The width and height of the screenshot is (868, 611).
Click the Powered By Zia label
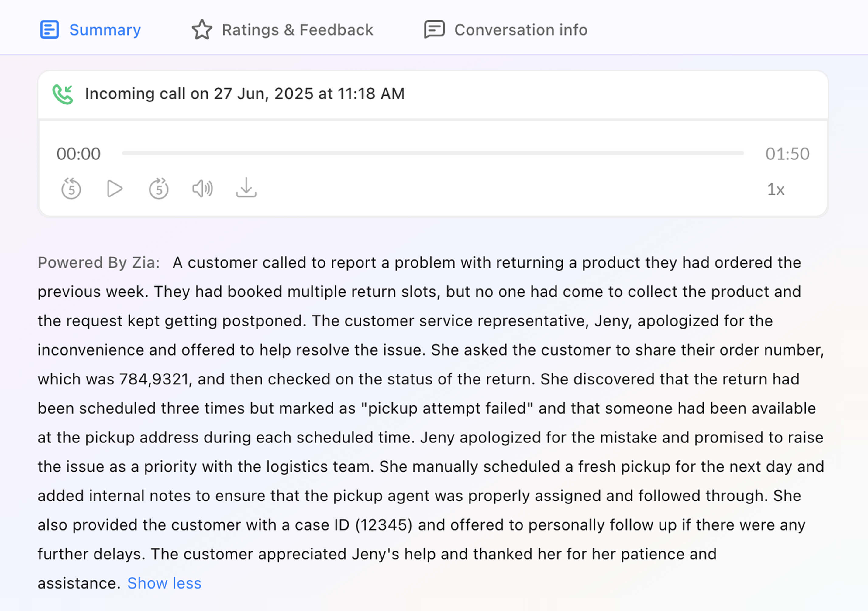[x=98, y=262]
